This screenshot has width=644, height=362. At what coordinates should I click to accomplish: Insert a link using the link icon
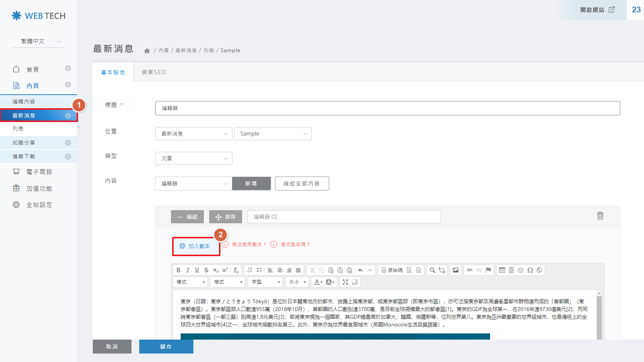coord(470,270)
